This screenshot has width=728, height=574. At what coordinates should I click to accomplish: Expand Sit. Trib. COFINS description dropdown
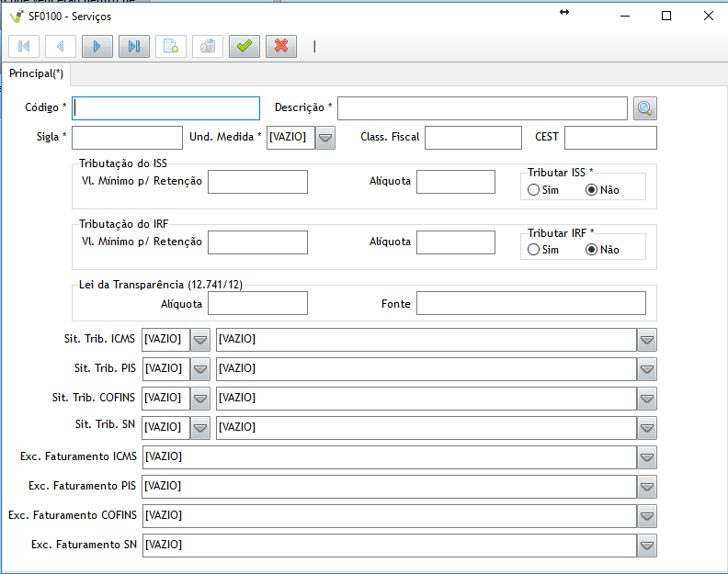[x=647, y=399]
